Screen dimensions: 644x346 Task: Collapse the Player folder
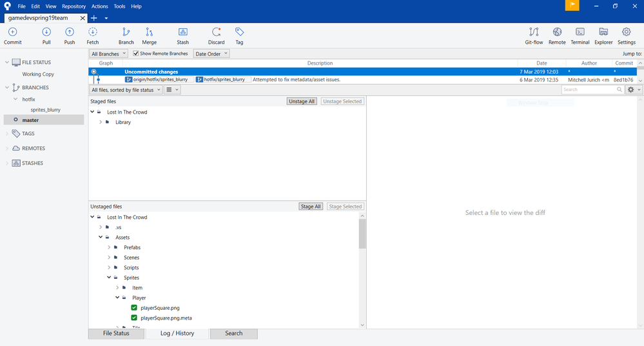[x=117, y=298]
